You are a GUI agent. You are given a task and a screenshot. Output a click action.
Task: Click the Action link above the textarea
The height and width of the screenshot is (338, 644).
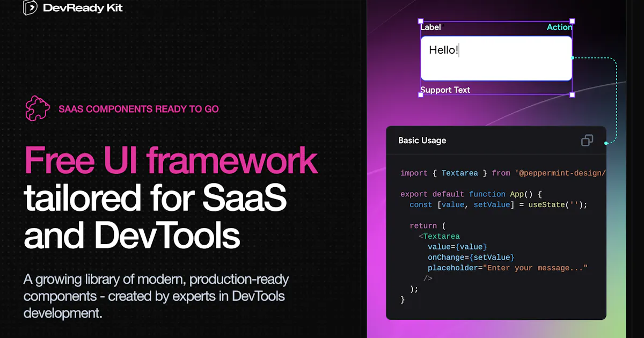click(x=559, y=27)
